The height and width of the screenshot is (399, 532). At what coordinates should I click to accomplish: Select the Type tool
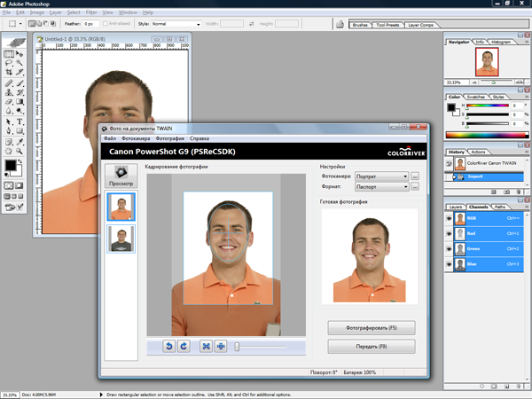point(20,121)
